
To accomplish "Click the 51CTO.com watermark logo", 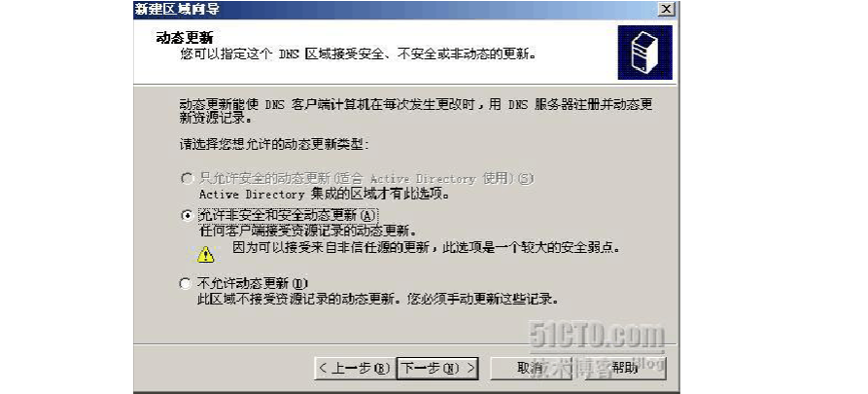I will click(x=596, y=334).
